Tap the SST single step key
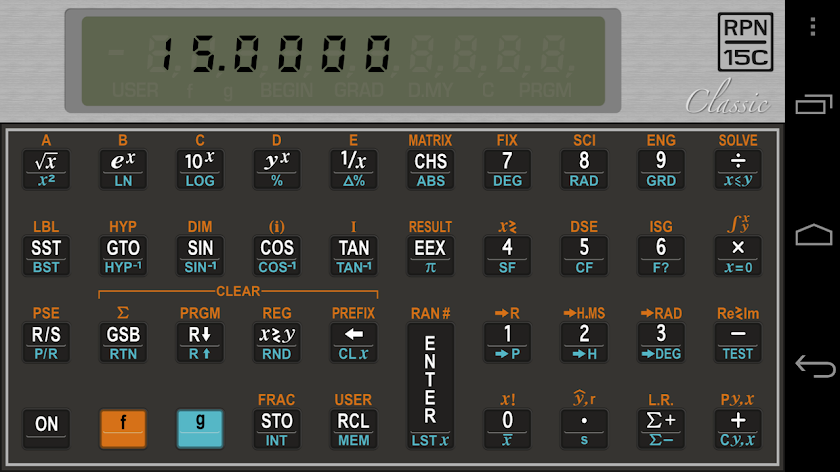This screenshot has width=840, height=472. pos(46,256)
